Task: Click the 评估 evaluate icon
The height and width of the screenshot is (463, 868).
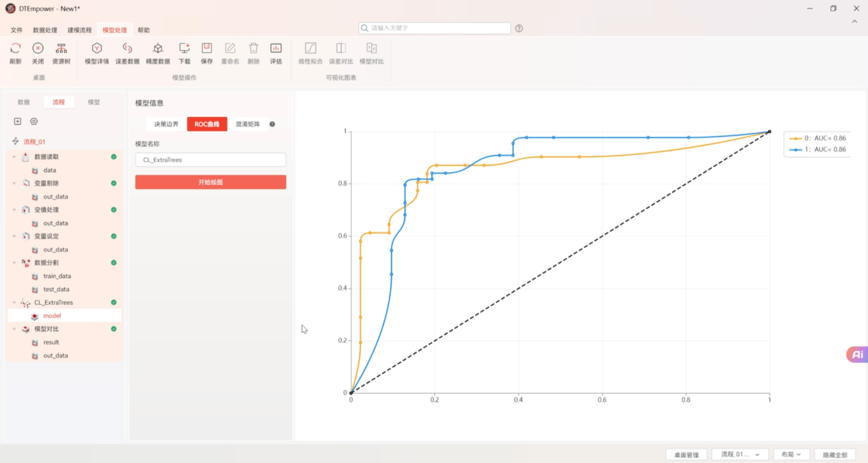Action: [x=276, y=49]
